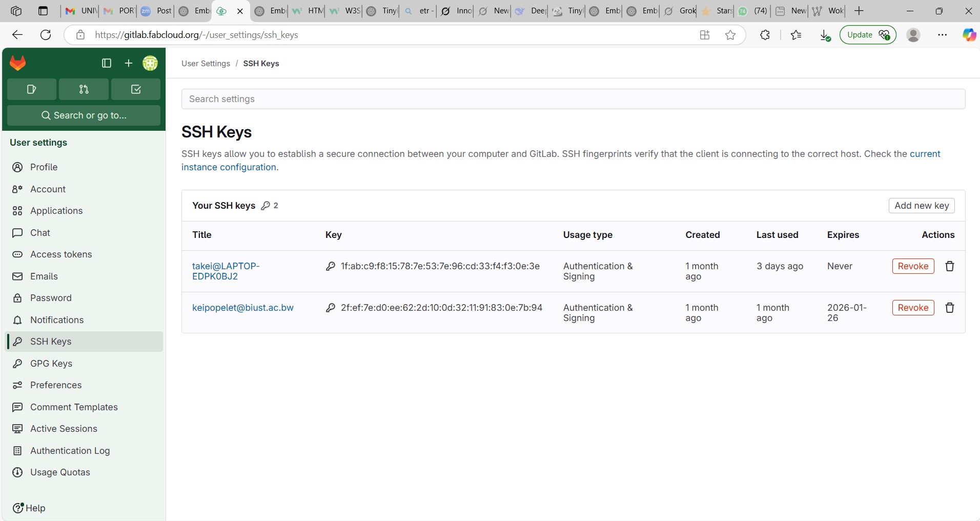Focus the Search settings field
980x521 pixels.
tap(573, 99)
